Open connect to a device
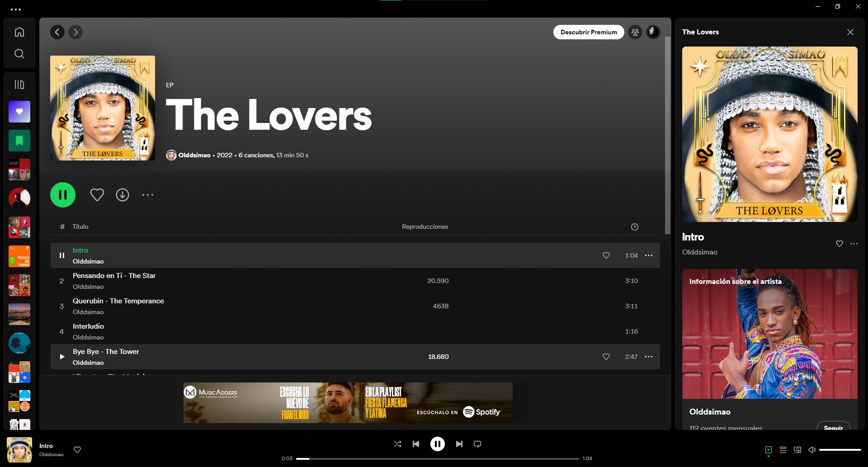Image resolution: width=868 pixels, height=467 pixels. click(x=797, y=450)
